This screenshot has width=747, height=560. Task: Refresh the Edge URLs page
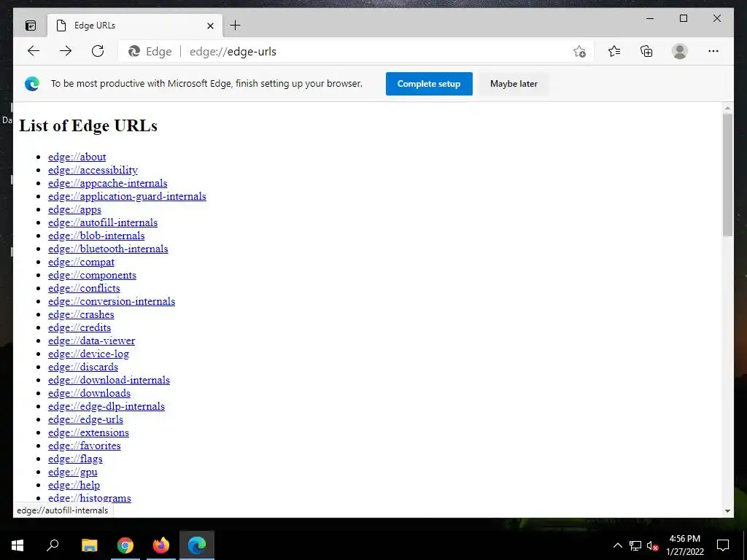pos(98,51)
